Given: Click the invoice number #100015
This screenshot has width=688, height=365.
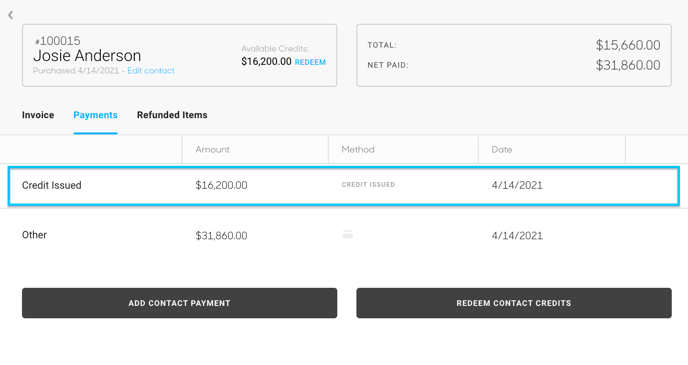Looking at the screenshot, I should tap(57, 41).
